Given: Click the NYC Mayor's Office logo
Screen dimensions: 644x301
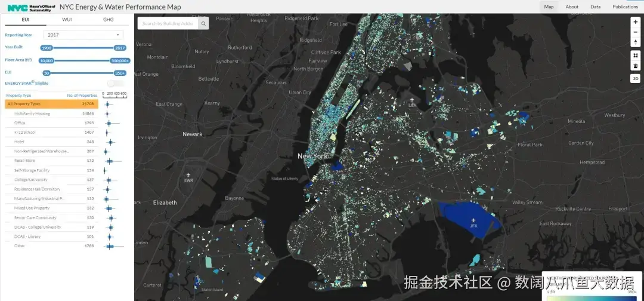Looking at the screenshot, I should 31,8.
